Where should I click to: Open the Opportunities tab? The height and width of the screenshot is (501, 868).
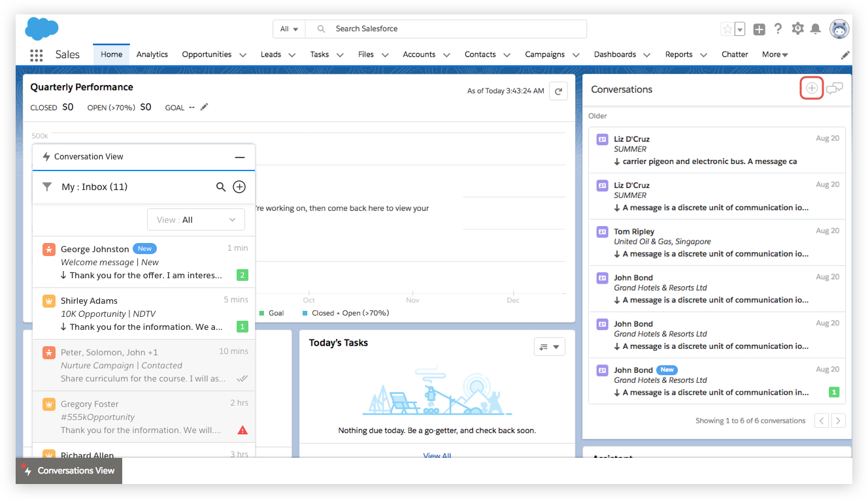[207, 55]
